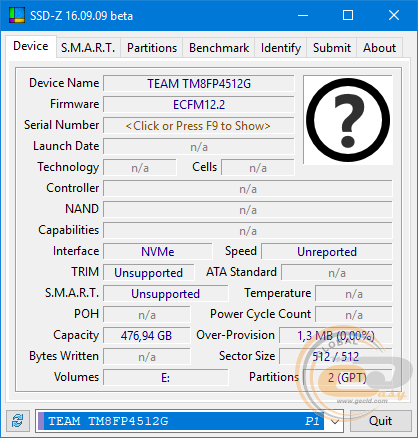
Task: Click the Volumes value E:
Action: (x=166, y=378)
